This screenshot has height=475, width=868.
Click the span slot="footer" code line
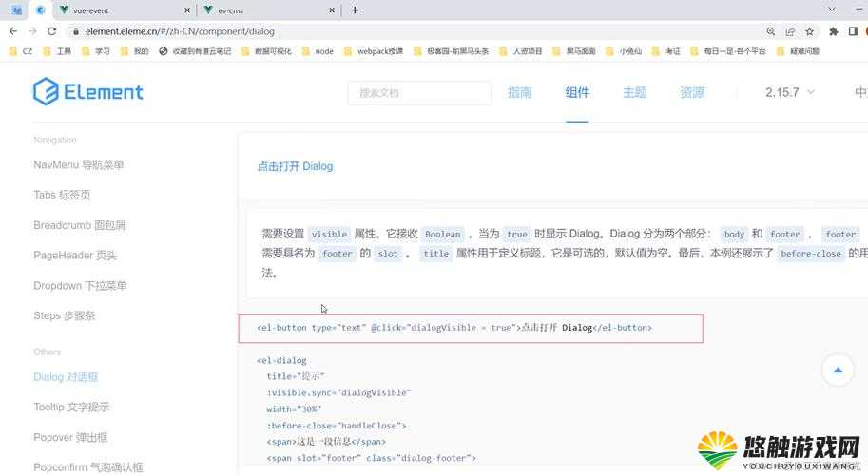371,458
